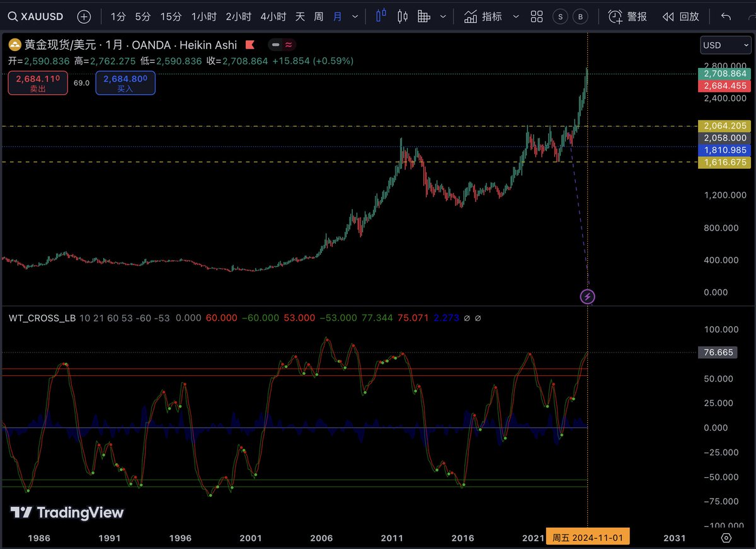Click the red flag icon beside Heikin Ashi
756x549 pixels.
tap(249, 45)
